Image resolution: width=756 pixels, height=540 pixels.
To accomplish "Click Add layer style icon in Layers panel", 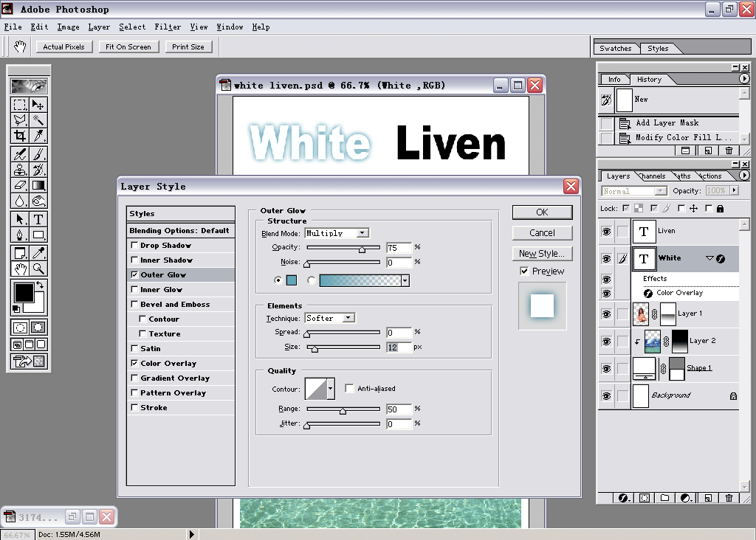I will (x=623, y=498).
